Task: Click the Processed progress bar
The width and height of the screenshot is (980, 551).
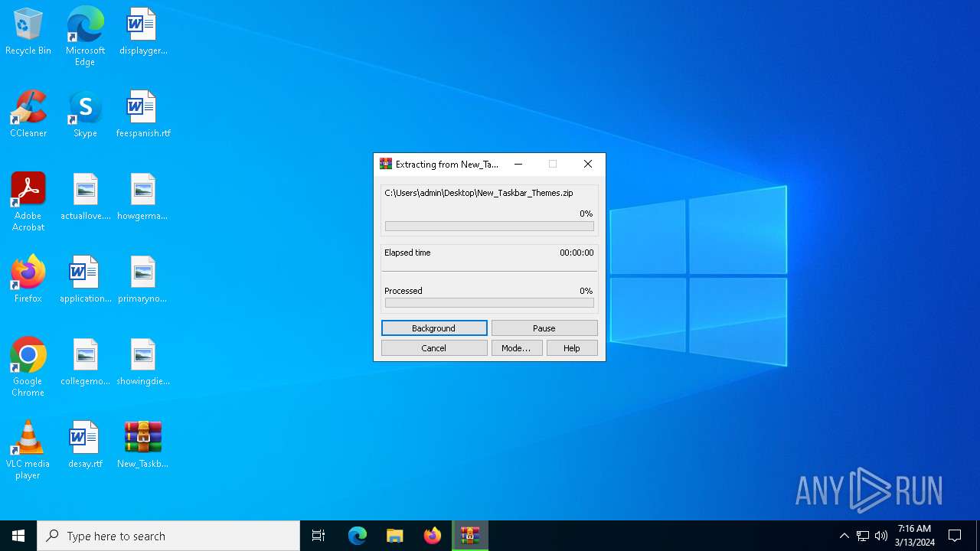Action: click(x=489, y=303)
